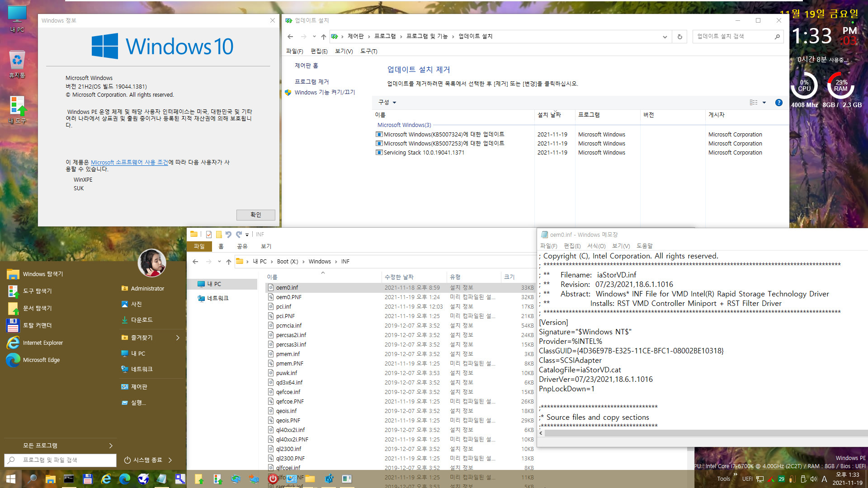The height and width of the screenshot is (488, 868).
Task: Click the user avatar picture in Start menu
Action: tap(151, 263)
